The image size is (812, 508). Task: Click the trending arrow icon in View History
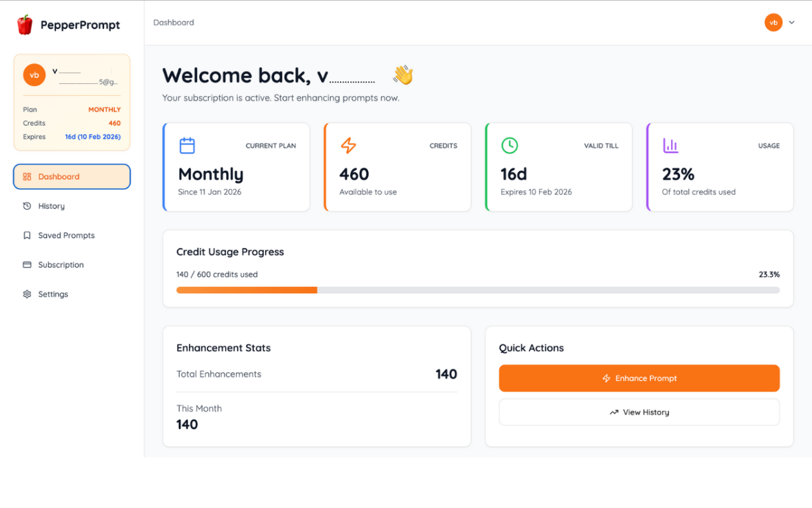pyautogui.click(x=614, y=412)
